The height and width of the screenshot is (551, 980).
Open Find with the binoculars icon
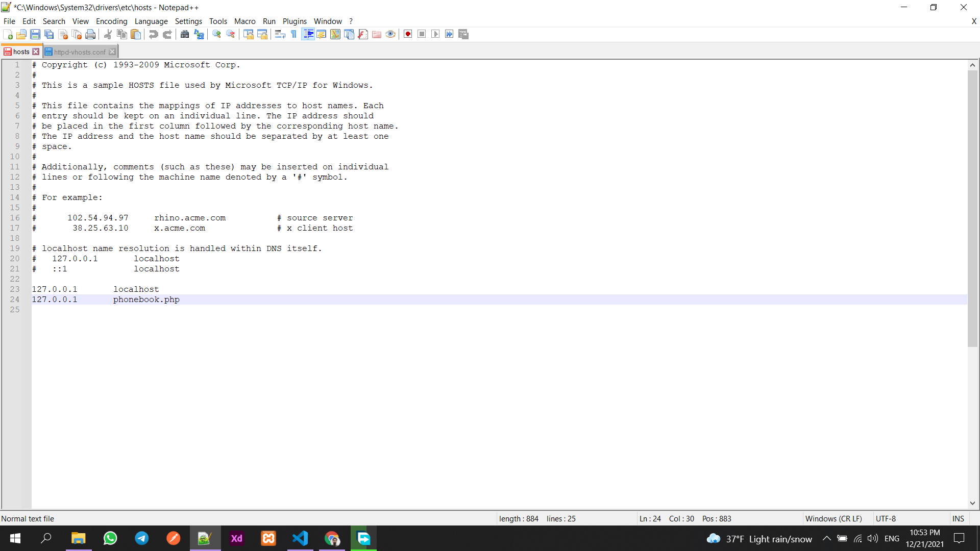(185, 34)
